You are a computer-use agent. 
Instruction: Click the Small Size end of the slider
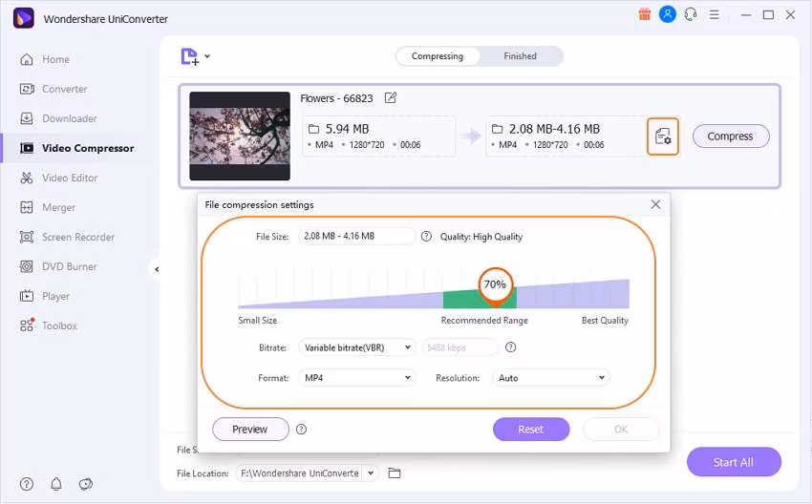(x=257, y=321)
